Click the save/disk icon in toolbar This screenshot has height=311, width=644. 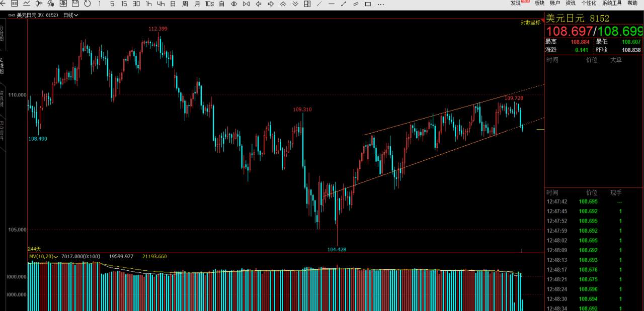coord(75,4)
